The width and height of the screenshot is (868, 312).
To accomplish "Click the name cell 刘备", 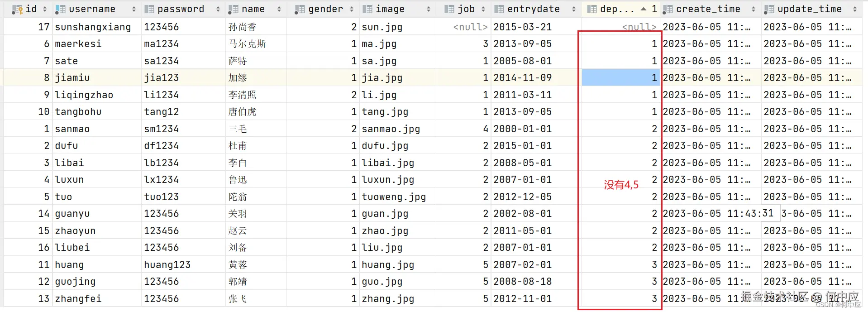I will 256,248.
